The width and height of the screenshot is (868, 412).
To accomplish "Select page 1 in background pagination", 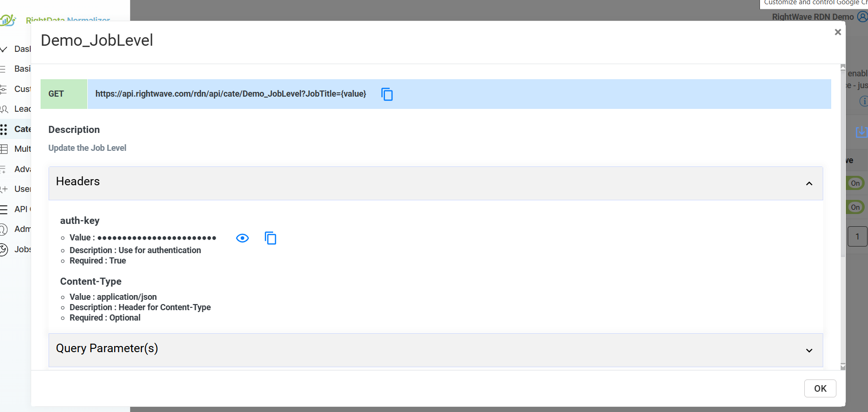I will [857, 237].
